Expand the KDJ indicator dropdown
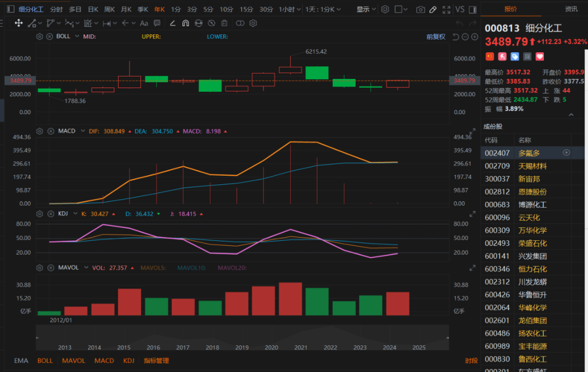The width and height of the screenshot is (588, 372). [x=75, y=214]
